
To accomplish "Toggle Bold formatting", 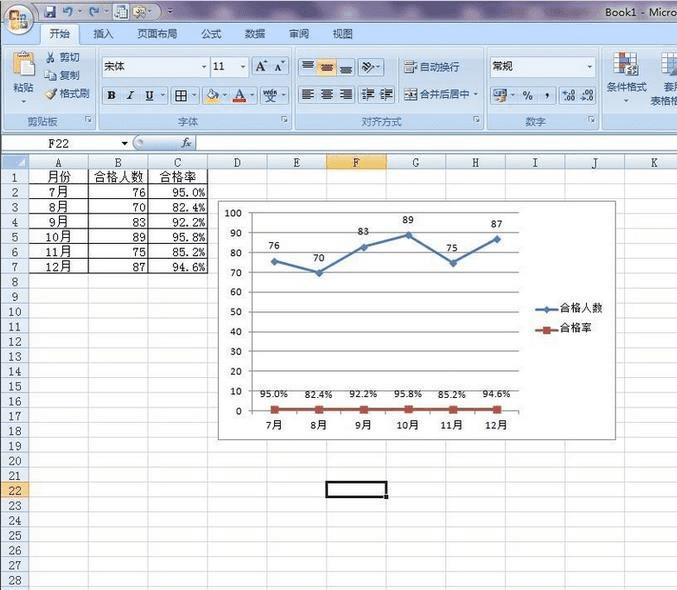I will 111,95.
